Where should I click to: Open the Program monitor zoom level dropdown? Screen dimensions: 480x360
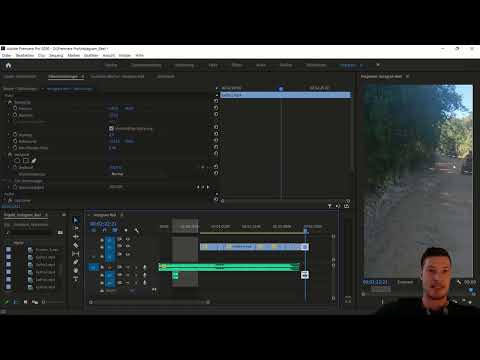click(x=405, y=282)
